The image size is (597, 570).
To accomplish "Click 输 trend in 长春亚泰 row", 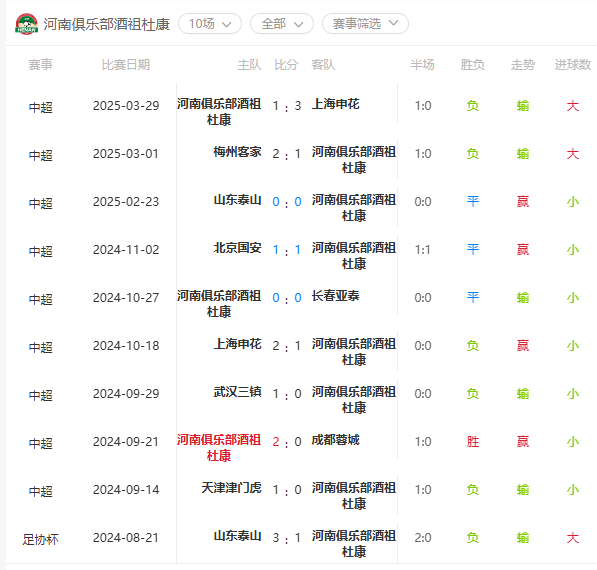I will coord(523,297).
